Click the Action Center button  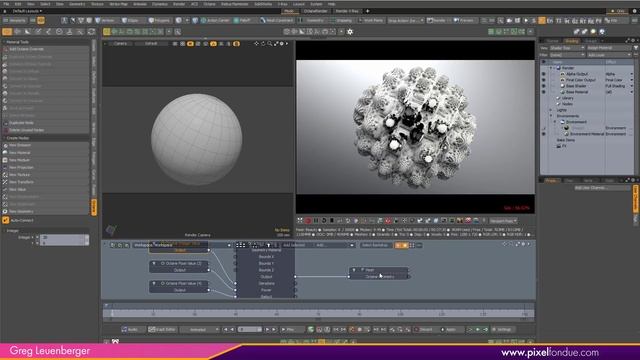216,20
